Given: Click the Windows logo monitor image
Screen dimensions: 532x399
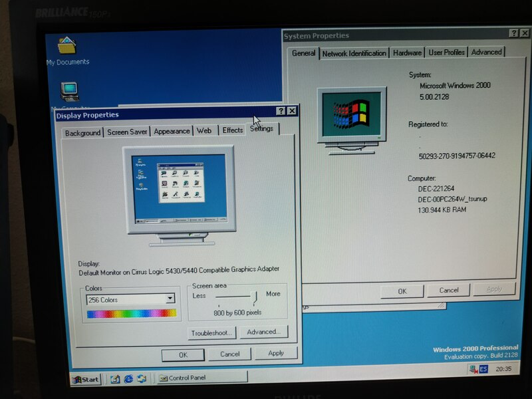Looking at the screenshot, I should click(352, 120).
